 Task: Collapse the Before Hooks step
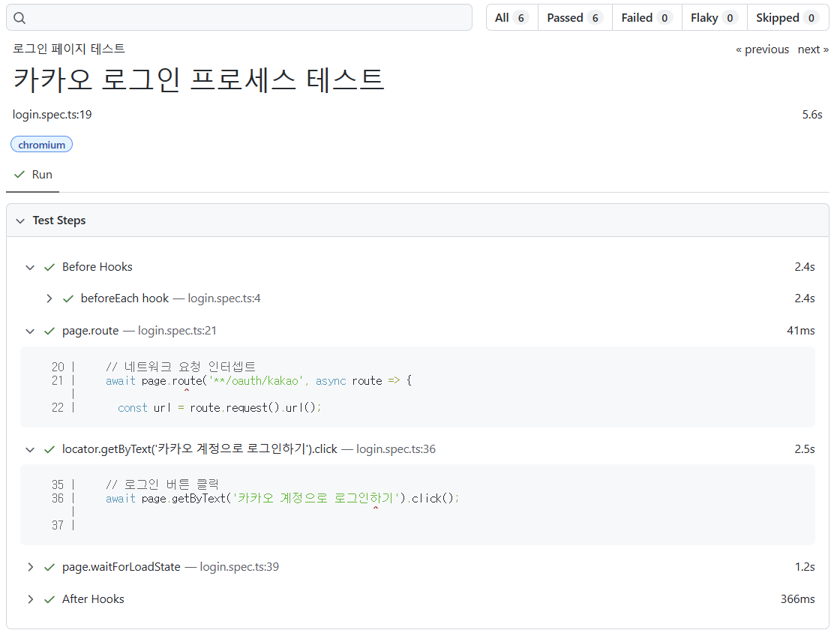coord(30,267)
